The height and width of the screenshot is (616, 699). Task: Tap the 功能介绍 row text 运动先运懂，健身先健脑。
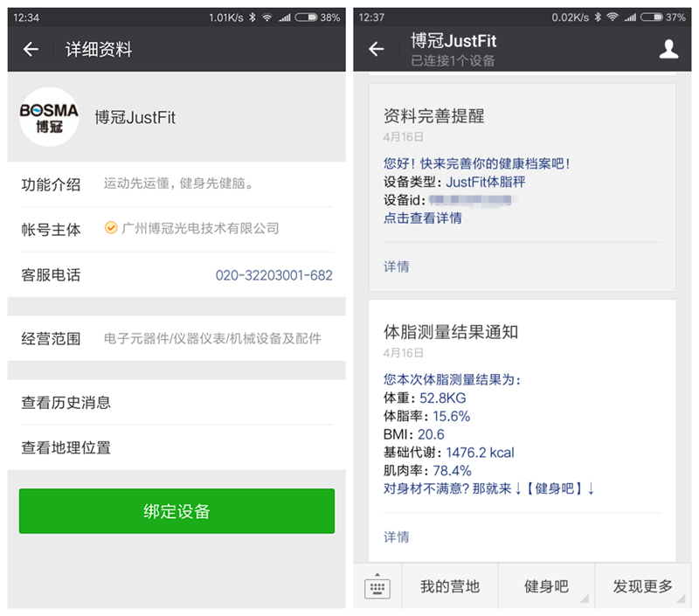tap(179, 183)
